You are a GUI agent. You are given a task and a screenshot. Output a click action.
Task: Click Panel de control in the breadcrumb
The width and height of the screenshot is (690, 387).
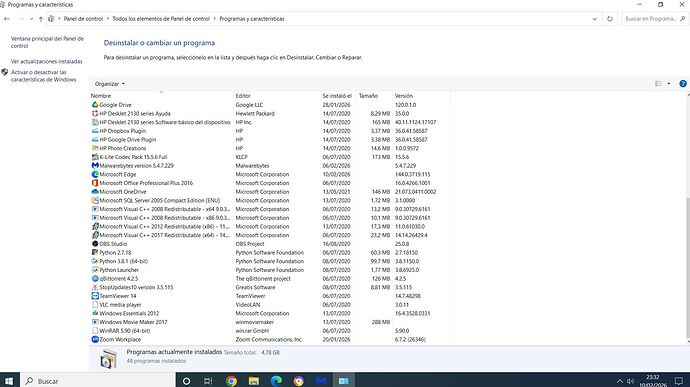click(x=83, y=19)
